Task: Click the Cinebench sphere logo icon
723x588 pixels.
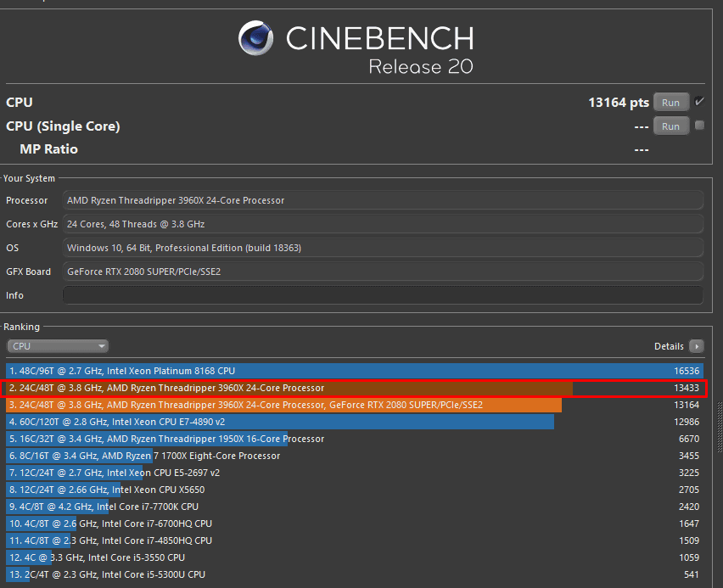Action: click(256, 38)
